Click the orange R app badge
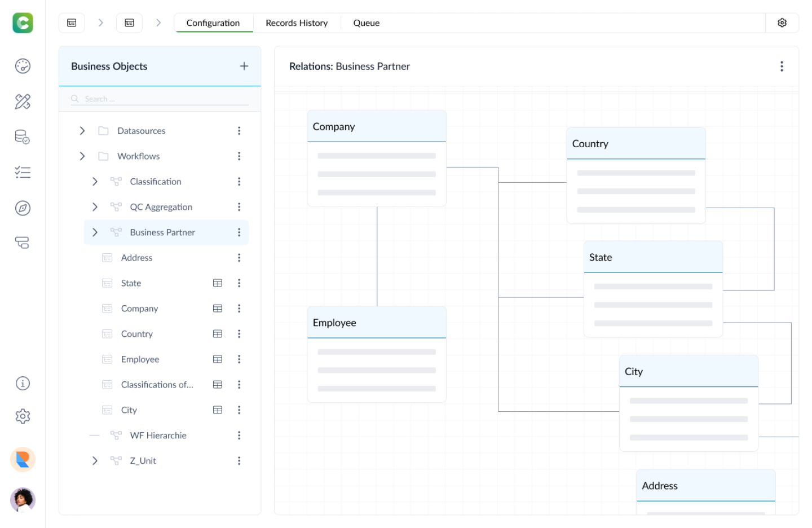 tap(23, 460)
